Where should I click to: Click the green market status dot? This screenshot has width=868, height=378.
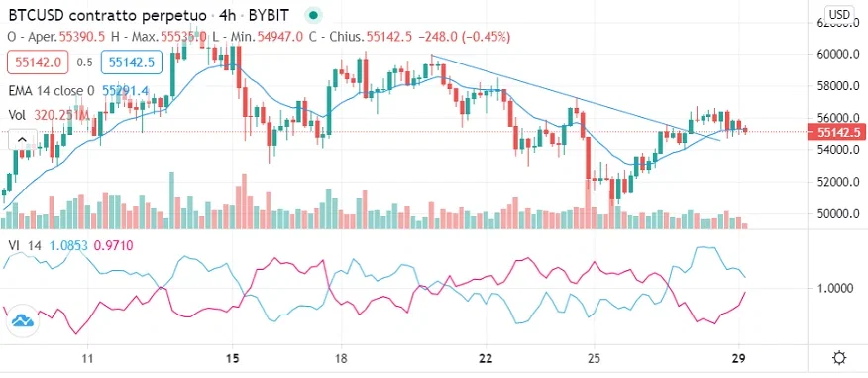(x=314, y=15)
